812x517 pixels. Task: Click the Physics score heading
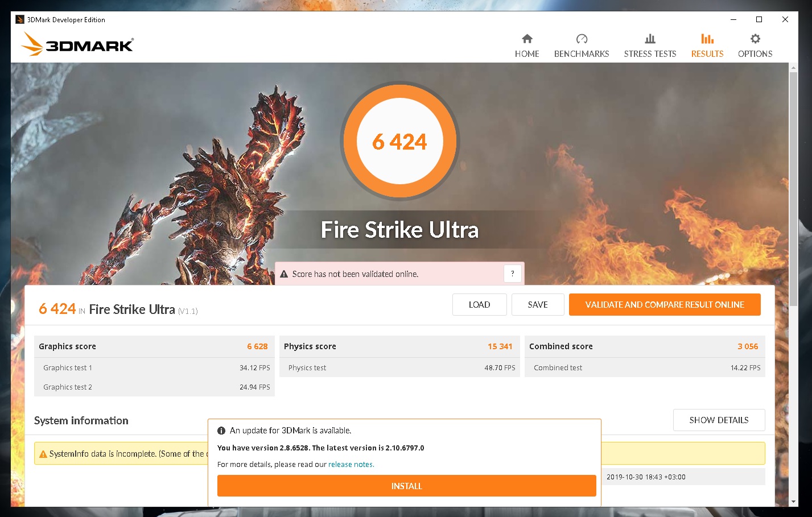click(310, 346)
